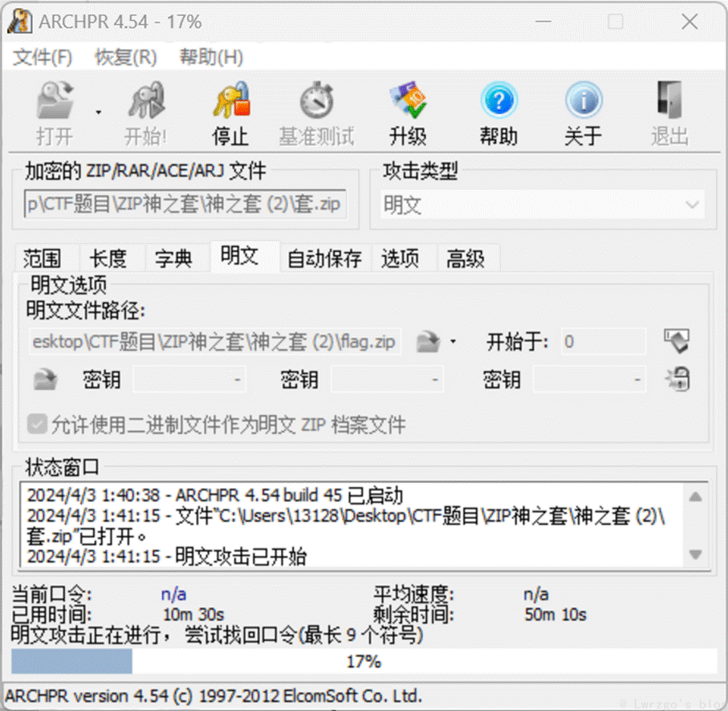Viewport: 728px width, 711px height.
Task: Click the 17% progress bar
Action: coord(364,661)
